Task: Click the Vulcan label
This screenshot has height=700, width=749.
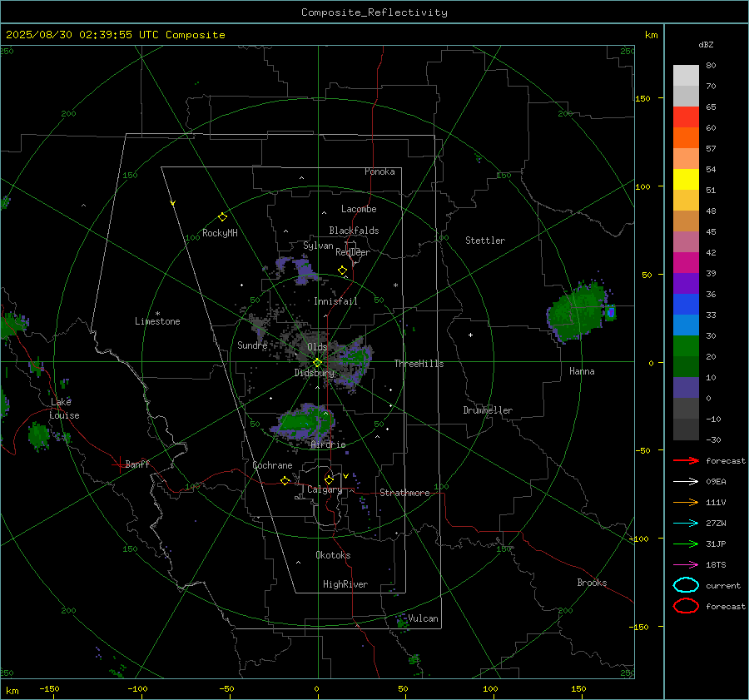Action: (x=423, y=618)
